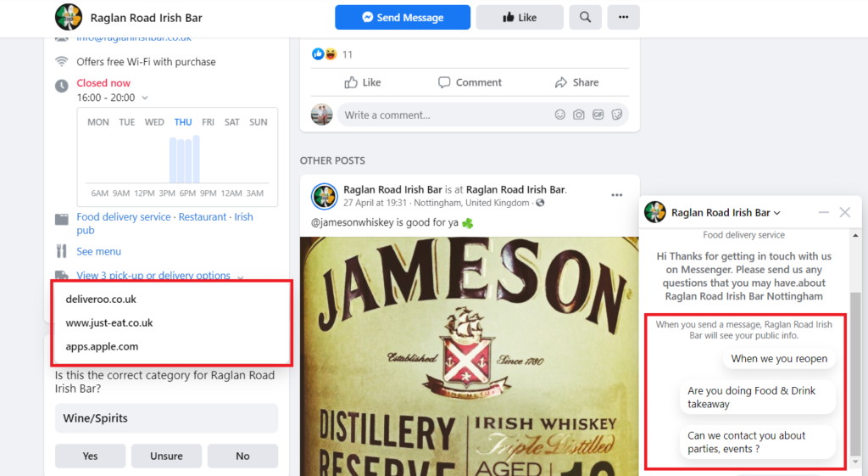Open the Restaurant category link
868x476 pixels.
click(202, 216)
